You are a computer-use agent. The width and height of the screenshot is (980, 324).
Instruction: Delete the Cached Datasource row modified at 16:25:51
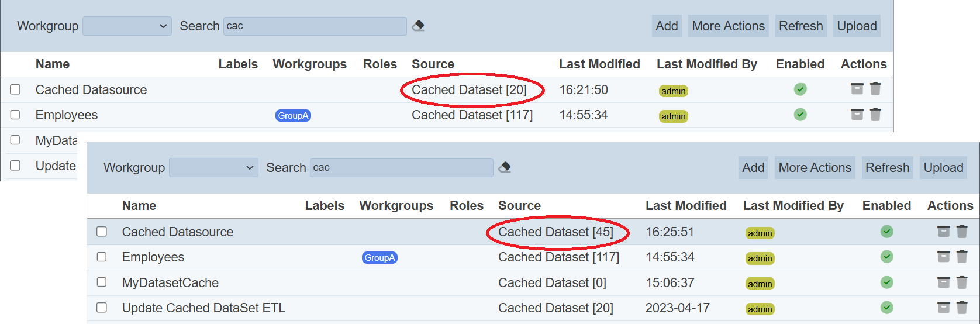pyautogui.click(x=962, y=232)
